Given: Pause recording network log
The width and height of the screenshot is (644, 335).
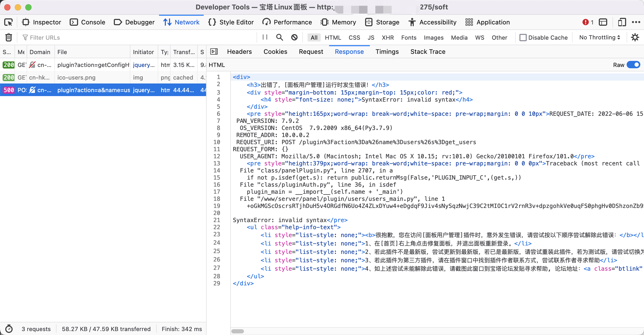Looking at the screenshot, I should 264,37.
